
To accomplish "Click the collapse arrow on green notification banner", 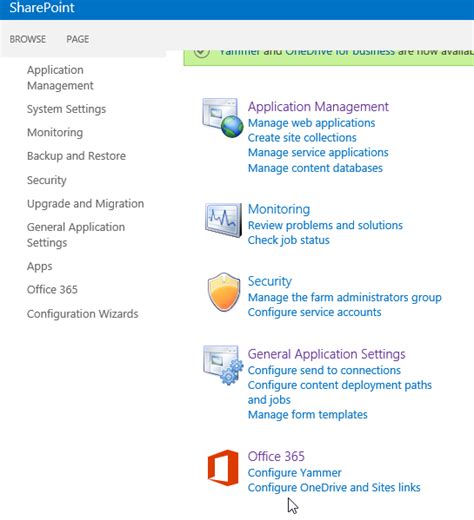I will click(202, 53).
